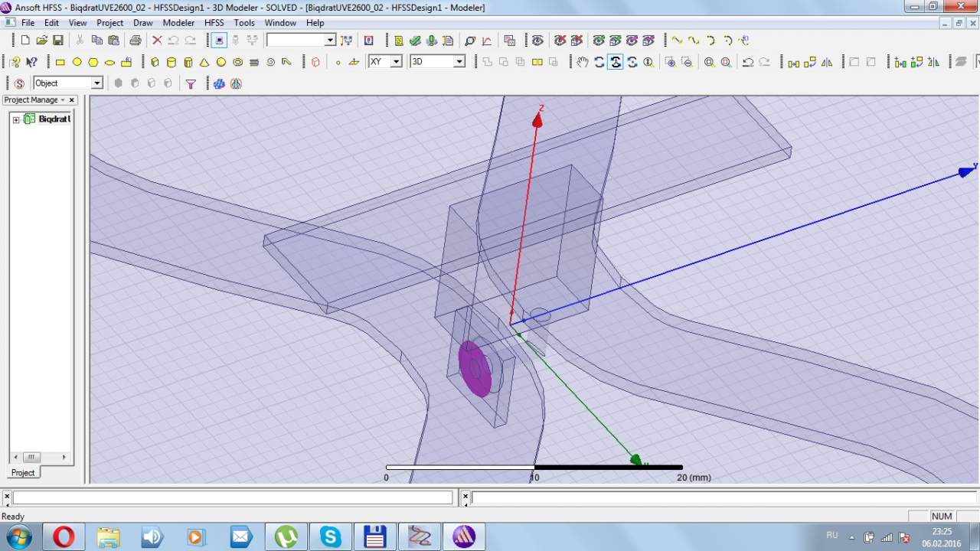980x551 pixels.
Task: Choose the Draw cone tool
Action: tap(204, 62)
